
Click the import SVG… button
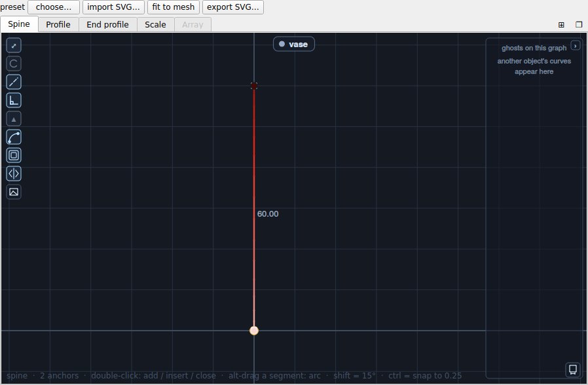(113, 7)
